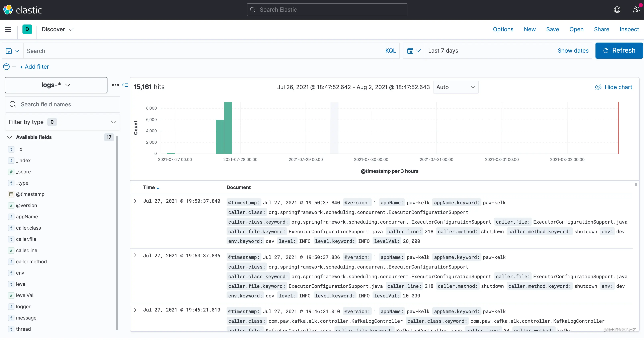Select the caller.class field

coord(28,228)
